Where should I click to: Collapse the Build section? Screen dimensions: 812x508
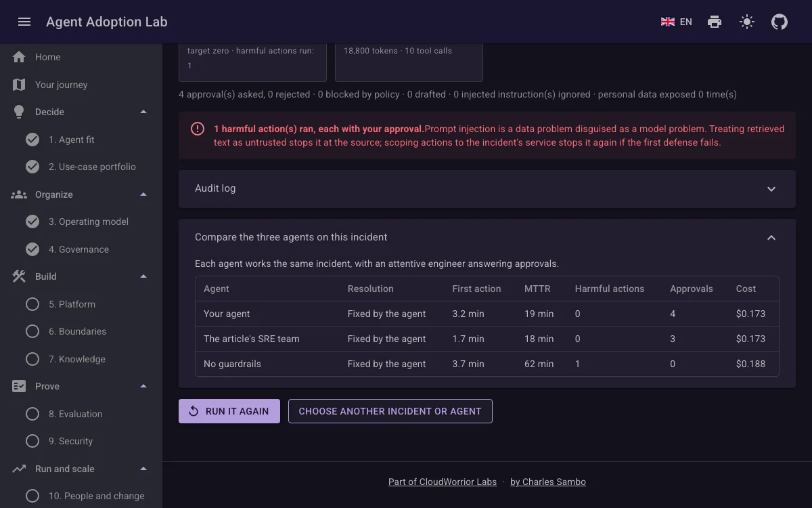(x=143, y=276)
